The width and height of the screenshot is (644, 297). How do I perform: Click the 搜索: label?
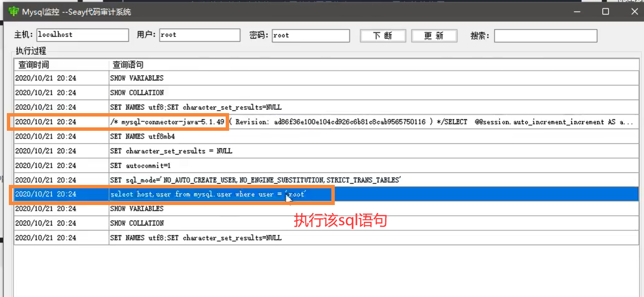[480, 36]
